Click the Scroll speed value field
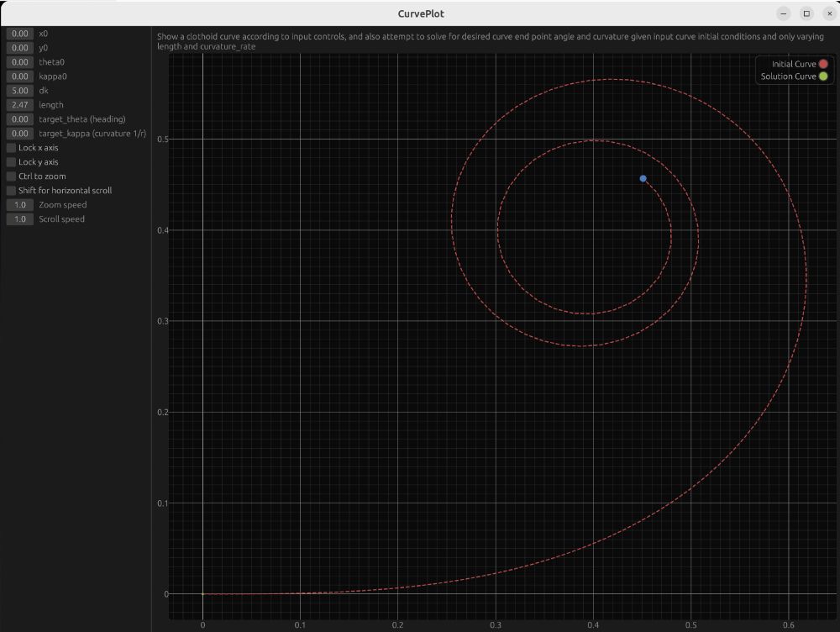Image resolution: width=840 pixels, height=632 pixels. point(20,219)
